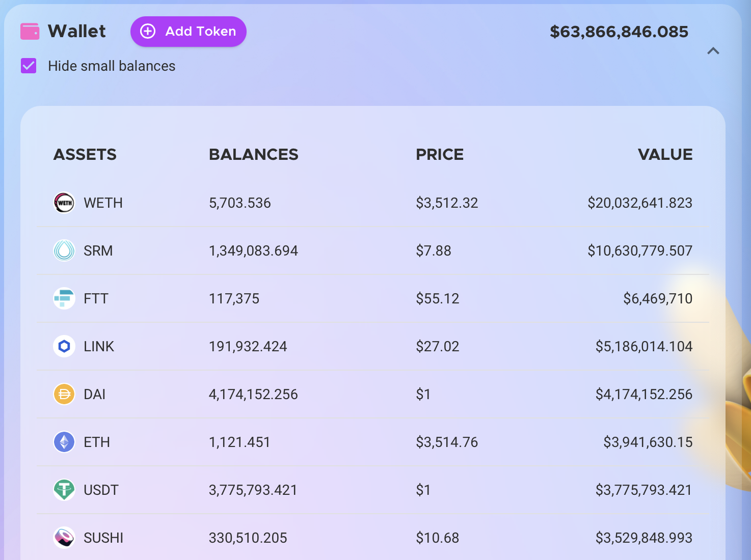The width and height of the screenshot is (751, 560).
Task: Click the SUSHI asset name
Action: click(103, 538)
